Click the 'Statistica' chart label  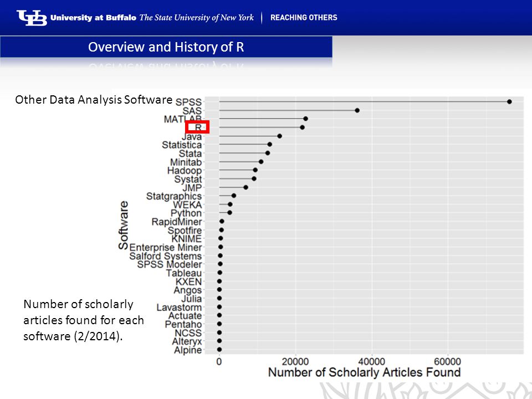tap(182, 145)
